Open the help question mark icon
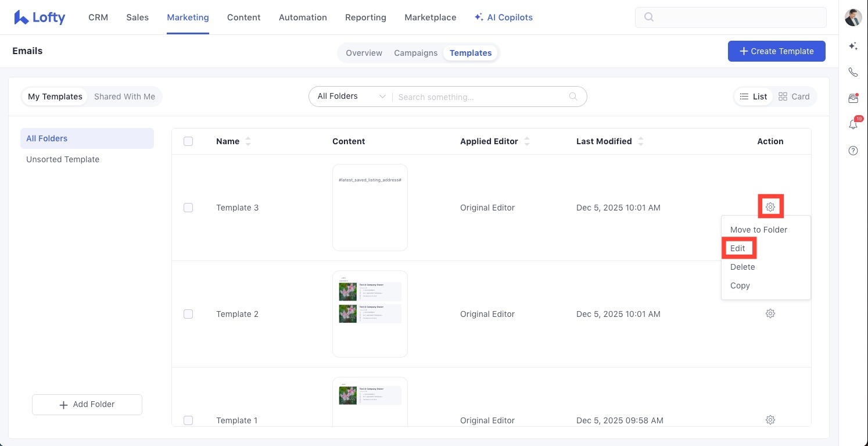Screen dimensions: 868x446 [x=853, y=151]
